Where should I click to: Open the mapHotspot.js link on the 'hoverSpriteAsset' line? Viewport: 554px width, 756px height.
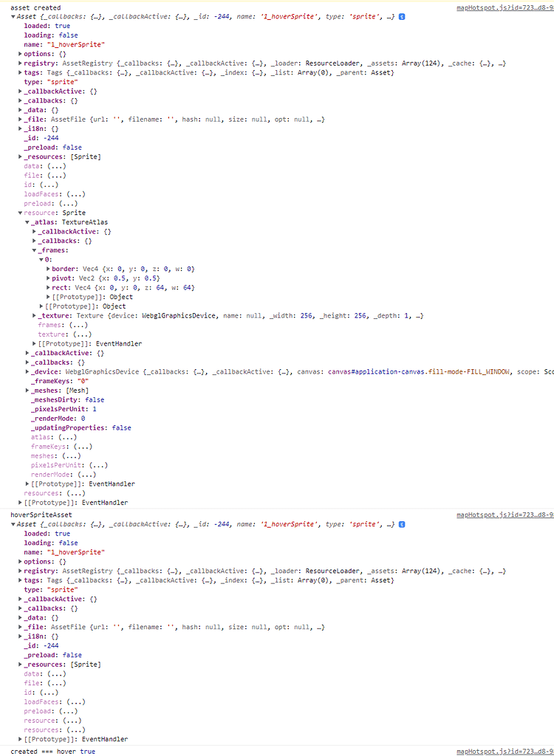tap(505, 515)
